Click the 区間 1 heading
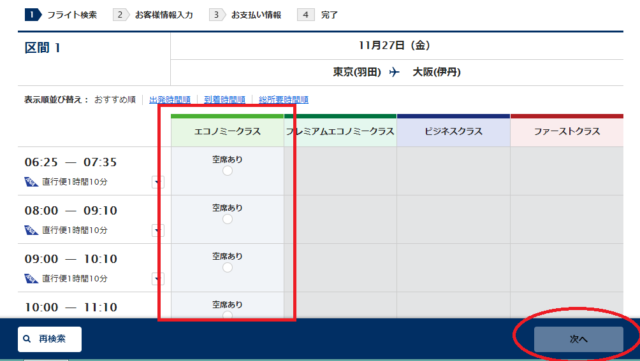 point(42,48)
